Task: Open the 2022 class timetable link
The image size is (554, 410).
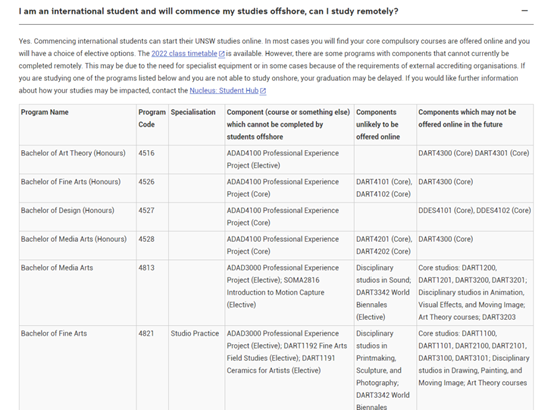Action: 184,53
